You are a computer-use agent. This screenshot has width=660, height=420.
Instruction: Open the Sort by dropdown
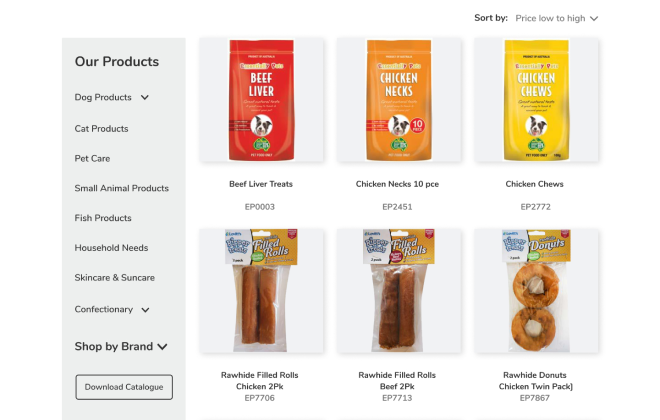tap(556, 19)
